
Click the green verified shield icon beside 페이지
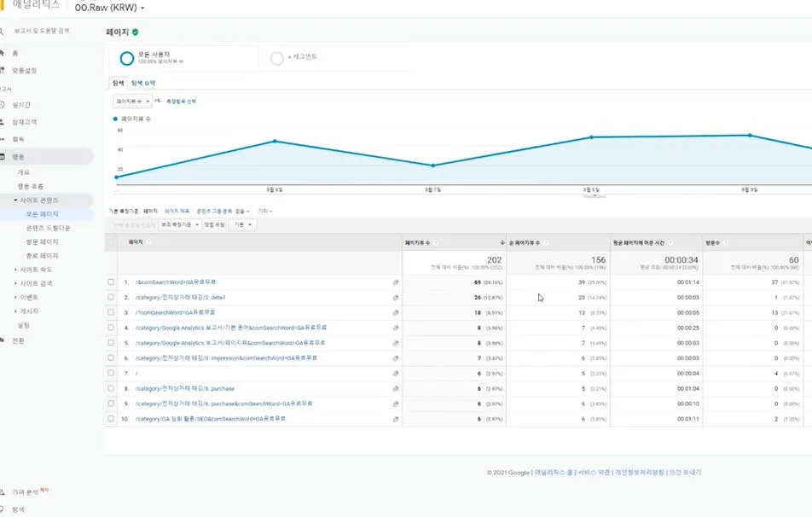(x=135, y=32)
